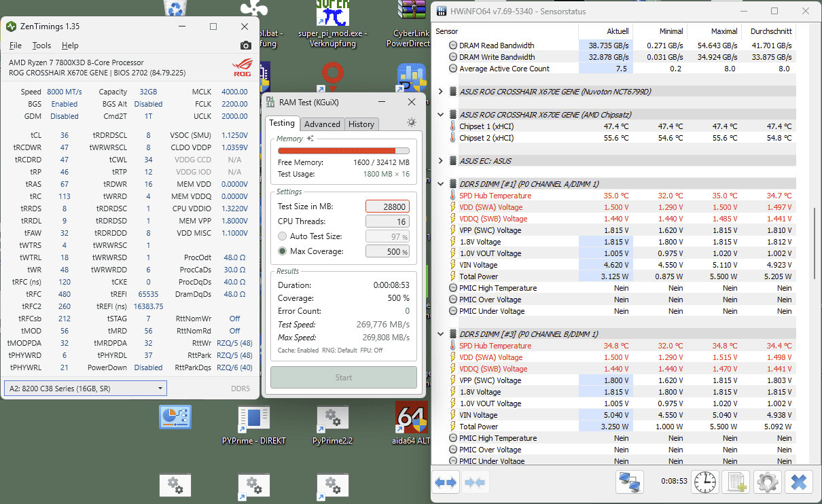Image resolution: width=822 pixels, height=504 pixels.
Task: Switch to the History tab in RAM Test
Action: click(361, 124)
